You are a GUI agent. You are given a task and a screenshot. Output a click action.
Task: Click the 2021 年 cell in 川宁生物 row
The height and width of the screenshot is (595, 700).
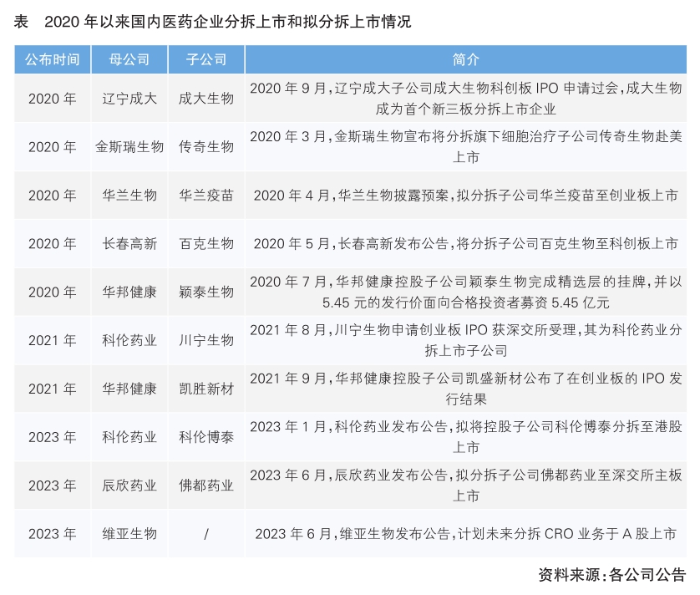pos(53,340)
